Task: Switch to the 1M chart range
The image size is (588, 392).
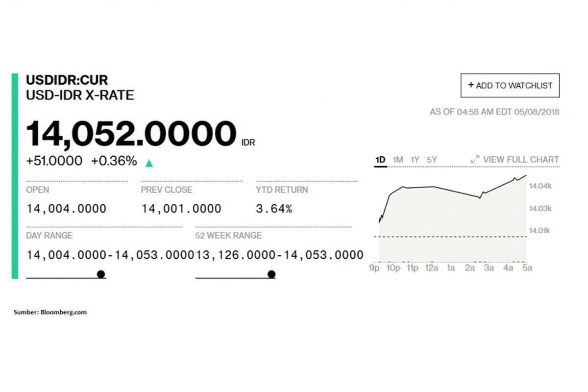Action: tap(398, 159)
